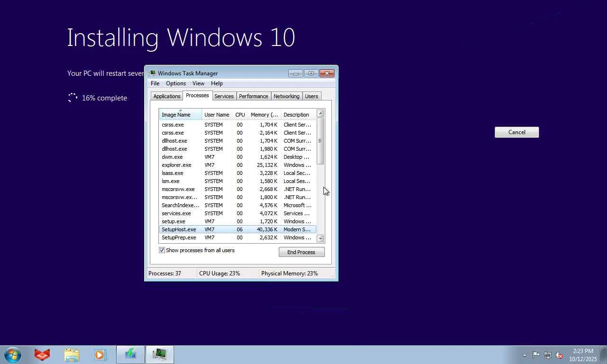This screenshot has width=607, height=364.
Task: Click the End Process button
Action: tap(302, 252)
